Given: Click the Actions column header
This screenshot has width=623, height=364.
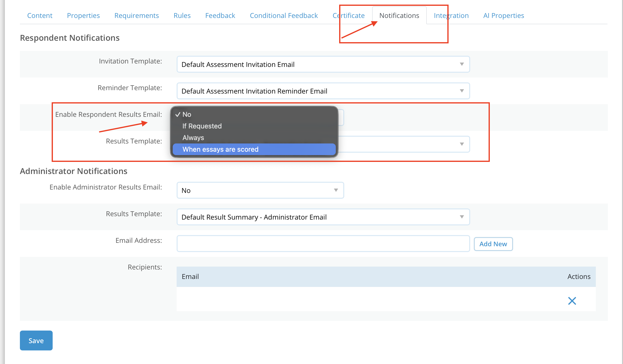Looking at the screenshot, I should [x=579, y=276].
